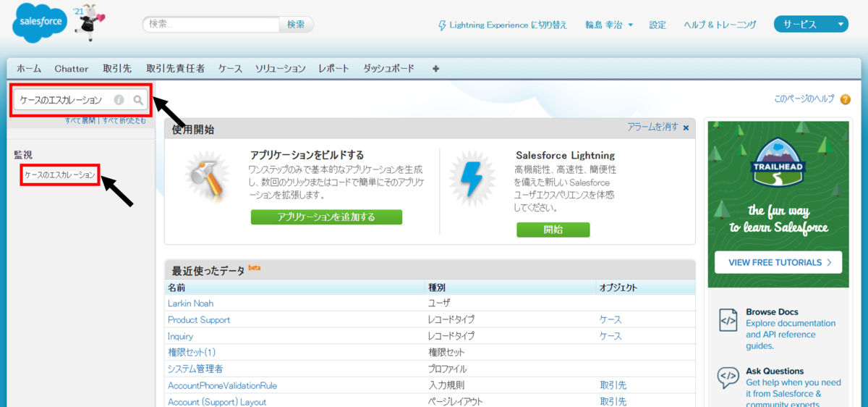The height and width of the screenshot is (407, 868).
Task: Click the lightning bolt icon by Lightning Experience
Action: pyautogui.click(x=442, y=25)
